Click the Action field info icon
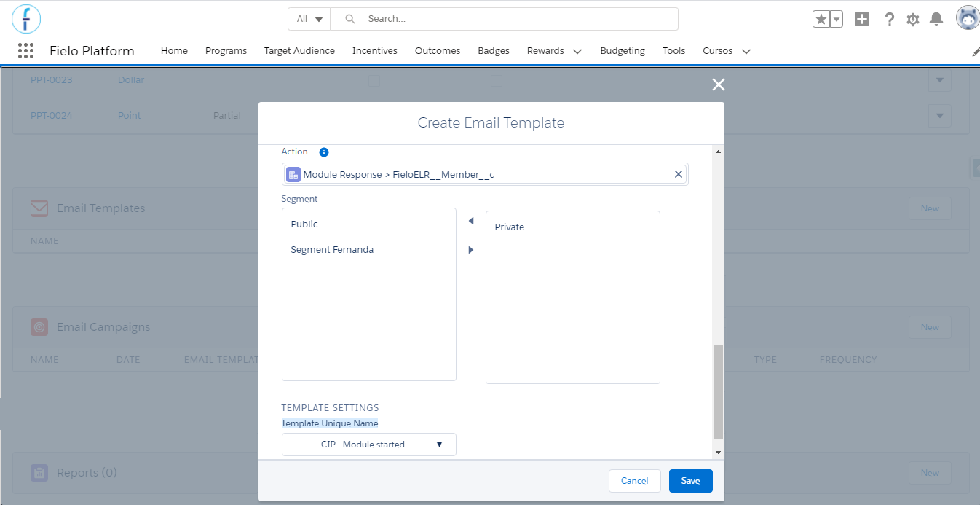980x505 pixels. click(x=324, y=152)
